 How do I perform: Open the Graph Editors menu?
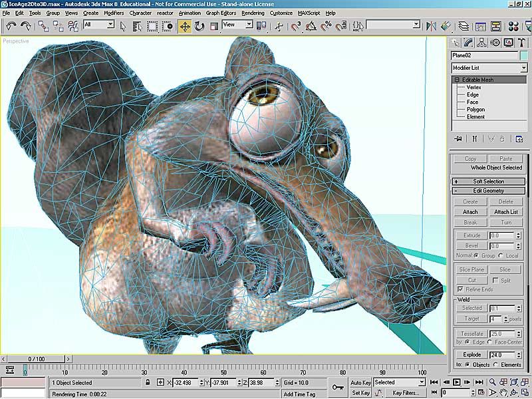[x=221, y=13]
